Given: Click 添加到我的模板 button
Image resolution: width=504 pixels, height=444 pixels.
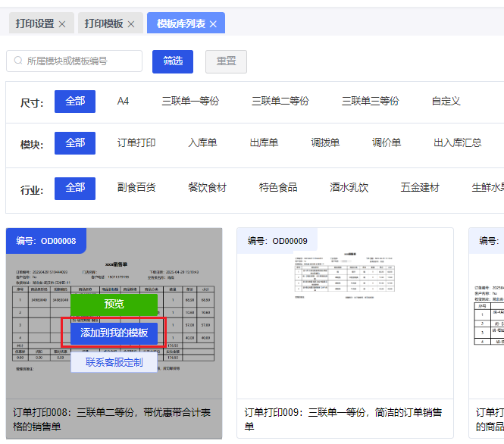Looking at the screenshot, I should [x=114, y=333].
